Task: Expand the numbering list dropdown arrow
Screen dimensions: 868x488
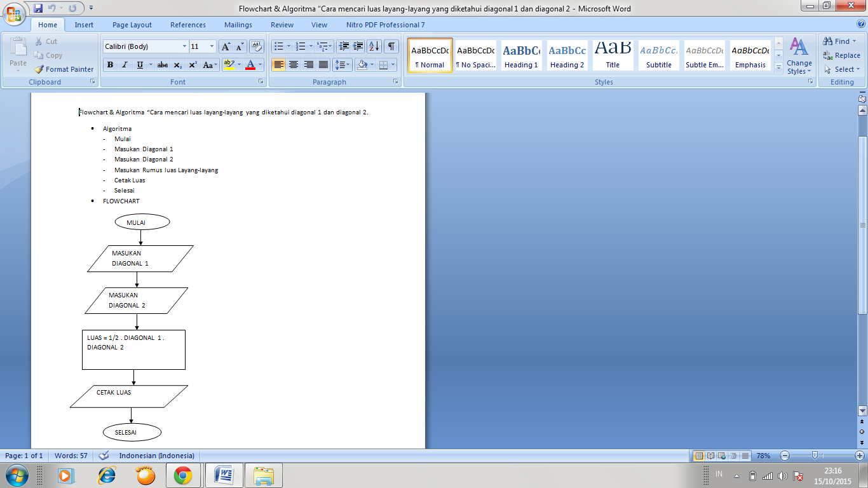Action: click(311, 46)
